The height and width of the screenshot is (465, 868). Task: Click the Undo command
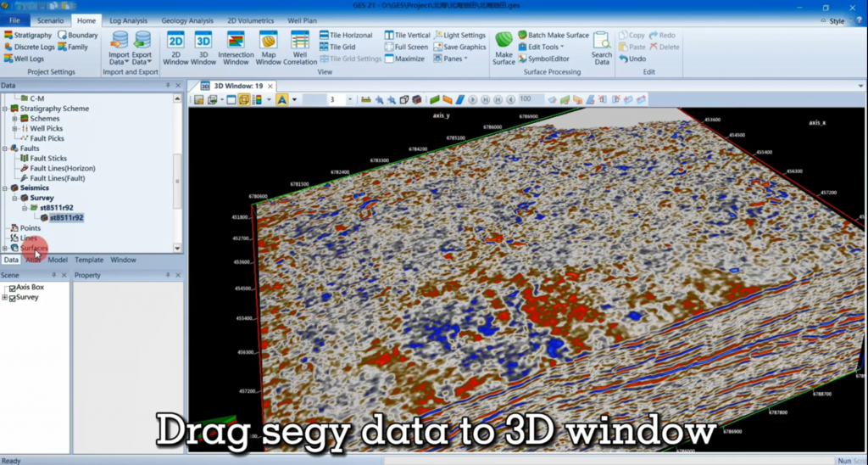coord(632,59)
